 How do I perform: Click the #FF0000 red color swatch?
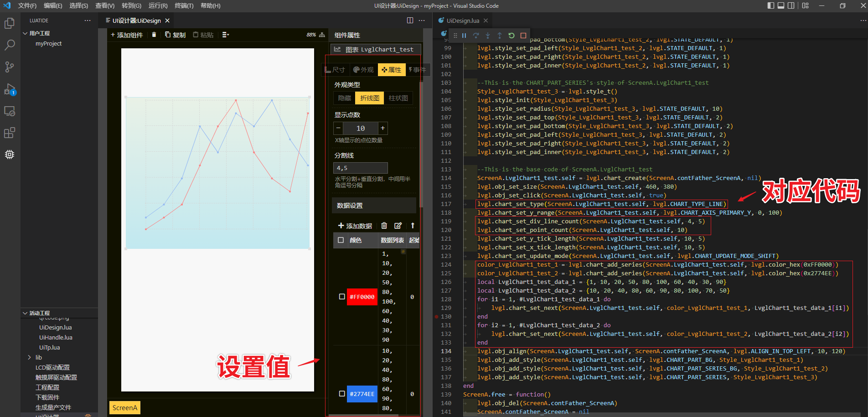point(362,297)
